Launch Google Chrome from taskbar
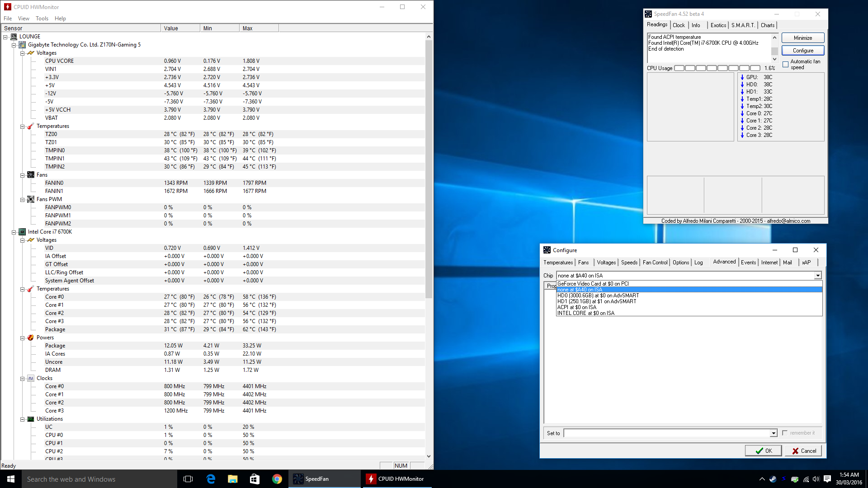The height and width of the screenshot is (488, 868). tap(277, 479)
